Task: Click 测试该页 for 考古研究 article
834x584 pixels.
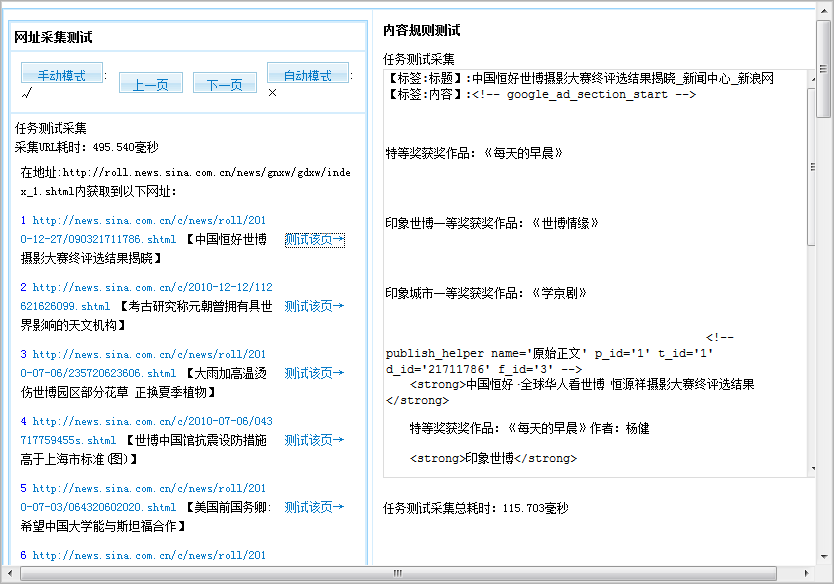Action: (x=314, y=306)
